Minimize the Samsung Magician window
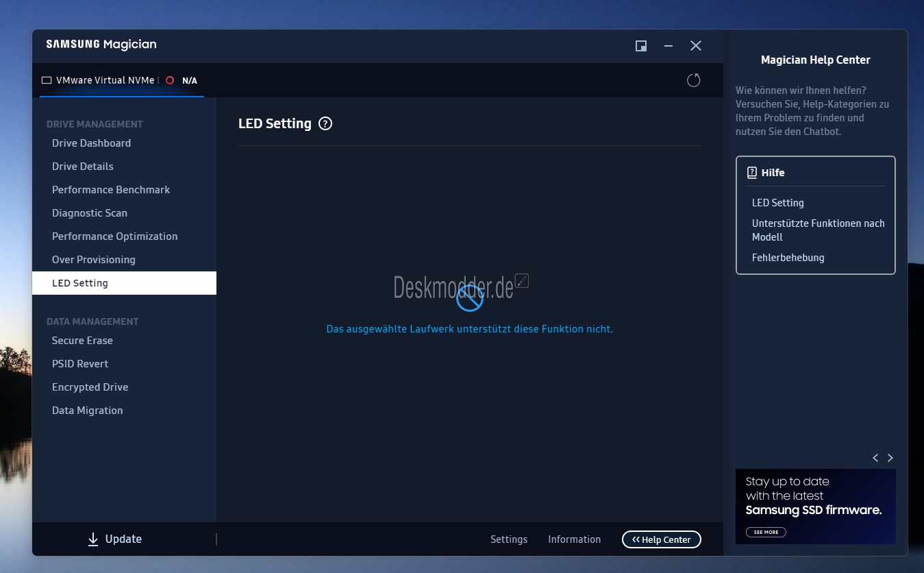Image resolution: width=924 pixels, height=573 pixels. [669, 46]
